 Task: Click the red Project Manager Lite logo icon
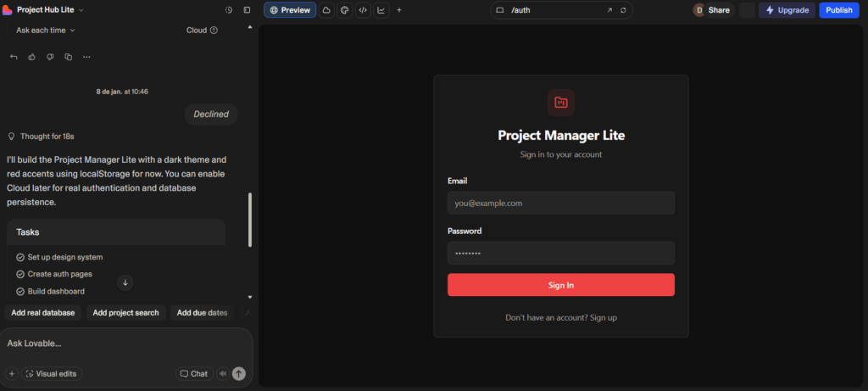pyautogui.click(x=561, y=103)
